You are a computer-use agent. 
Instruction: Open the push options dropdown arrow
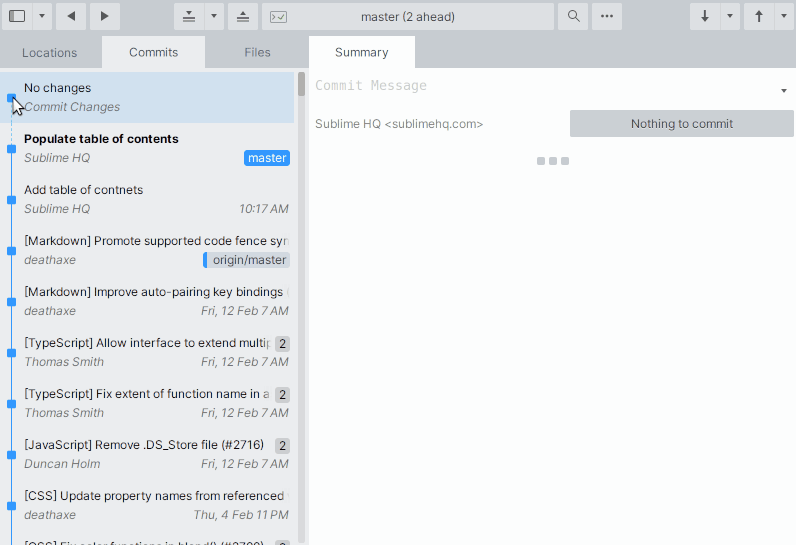pyautogui.click(x=784, y=16)
